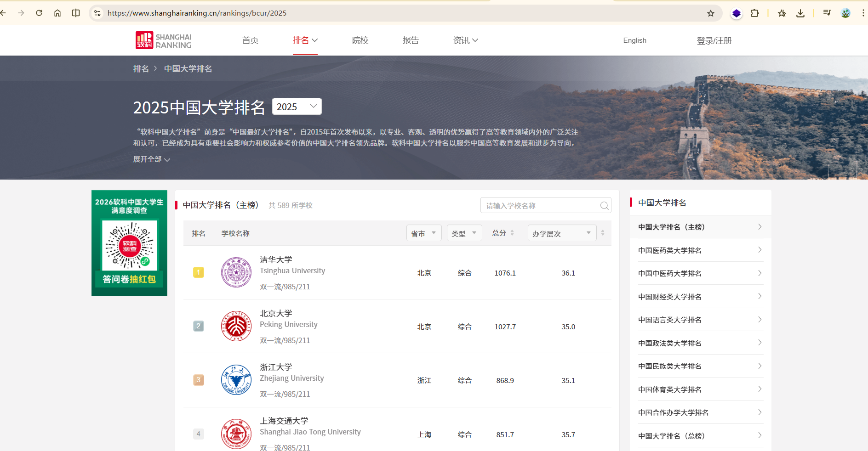Click the browser forward arrow

tap(21, 13)
